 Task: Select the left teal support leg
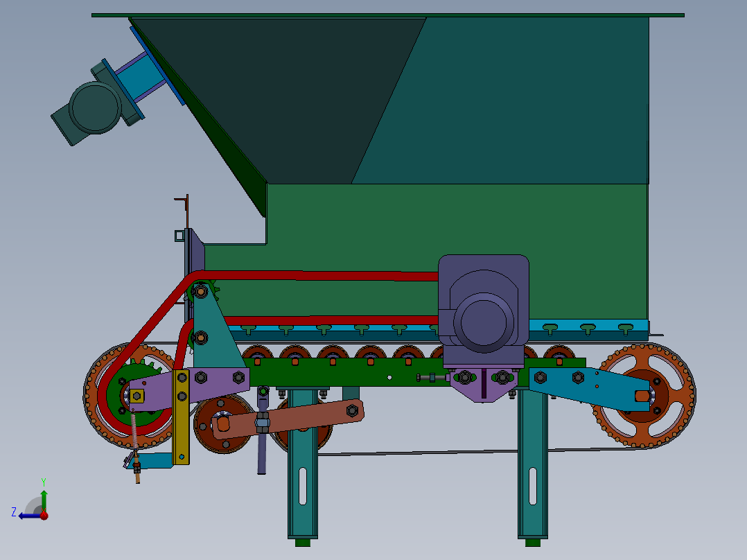(303, 463)
